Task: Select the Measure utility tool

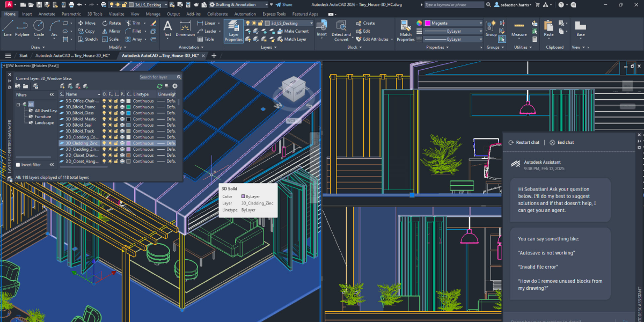Action: (518, 28)
